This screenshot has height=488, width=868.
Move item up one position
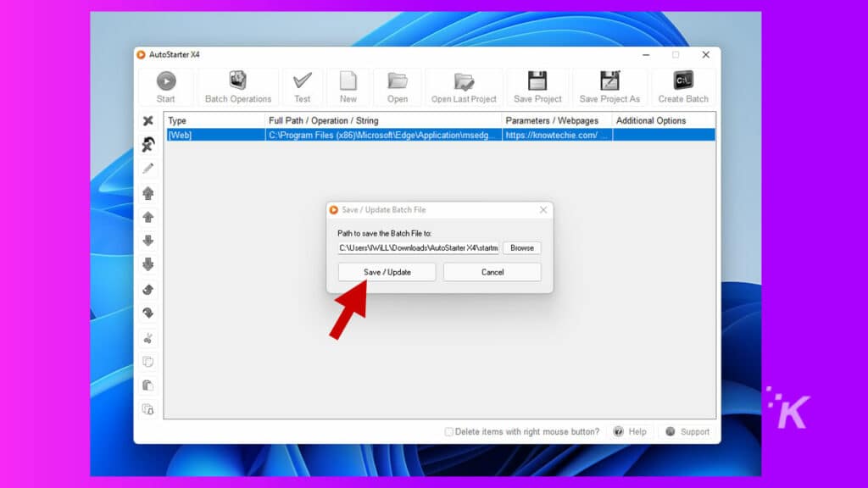tap(147, 217)
